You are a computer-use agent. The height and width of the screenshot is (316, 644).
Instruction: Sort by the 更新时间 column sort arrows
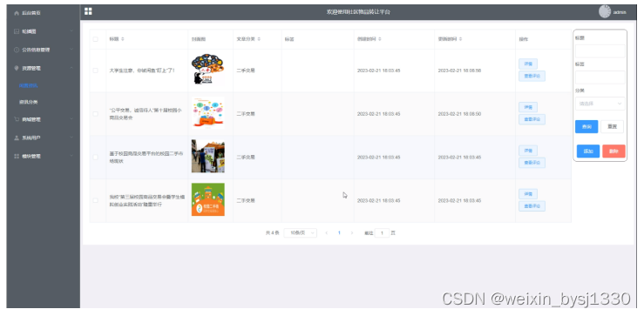[460, 39]
